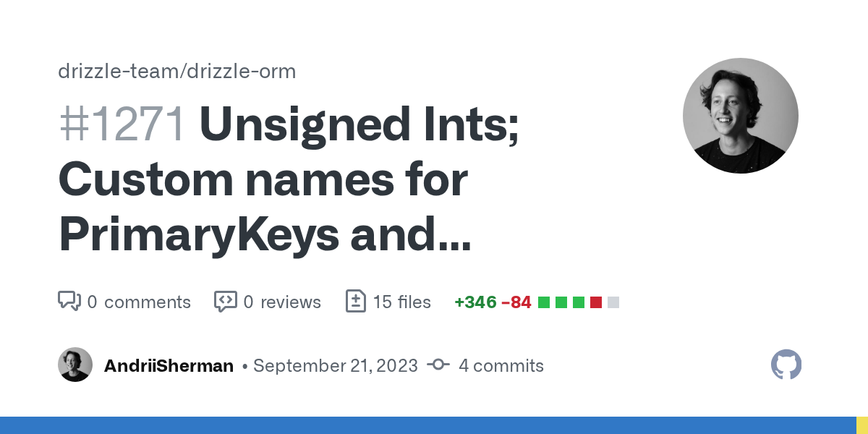Click the commits node icon
The width and height of the screenshot is (868, 434).
click(x=438, y=365)
